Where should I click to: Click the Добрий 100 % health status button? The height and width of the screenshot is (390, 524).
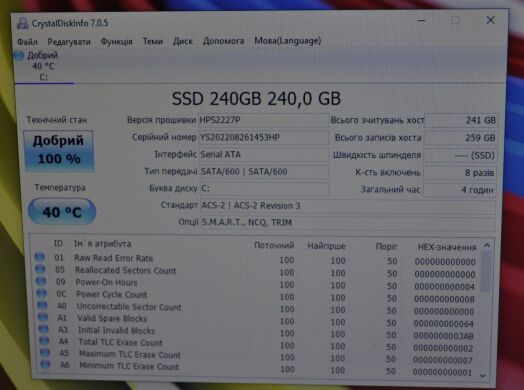tap(58, 151)
